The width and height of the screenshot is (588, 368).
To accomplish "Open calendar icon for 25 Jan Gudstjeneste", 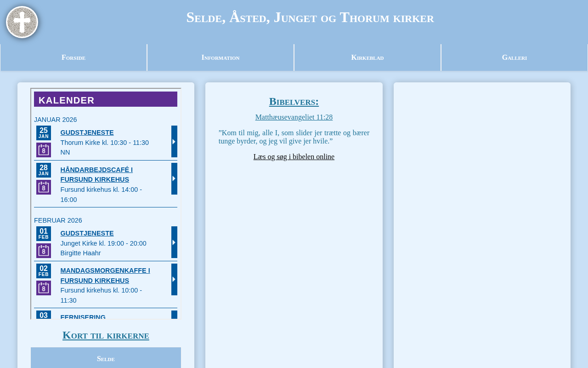I will (44, 150).
